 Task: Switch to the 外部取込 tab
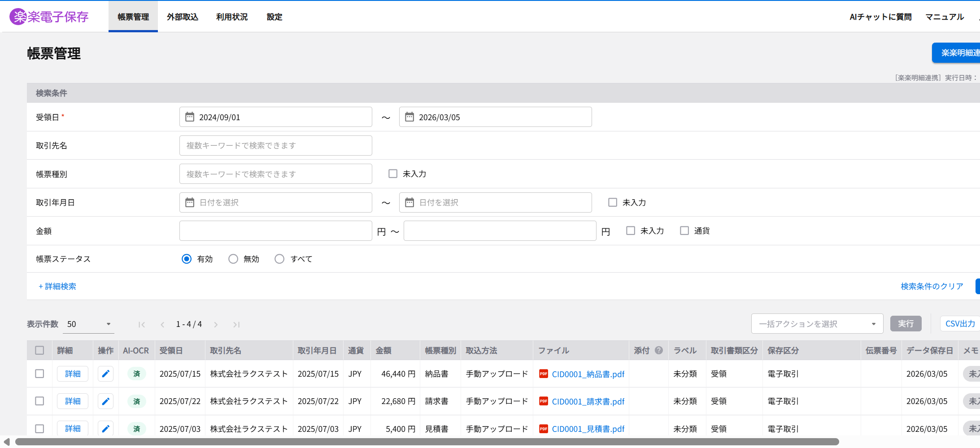[x=182, y=17]
